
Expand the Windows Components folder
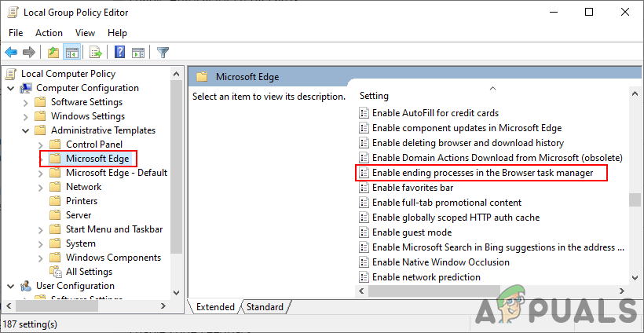click(x=41, y=258)
